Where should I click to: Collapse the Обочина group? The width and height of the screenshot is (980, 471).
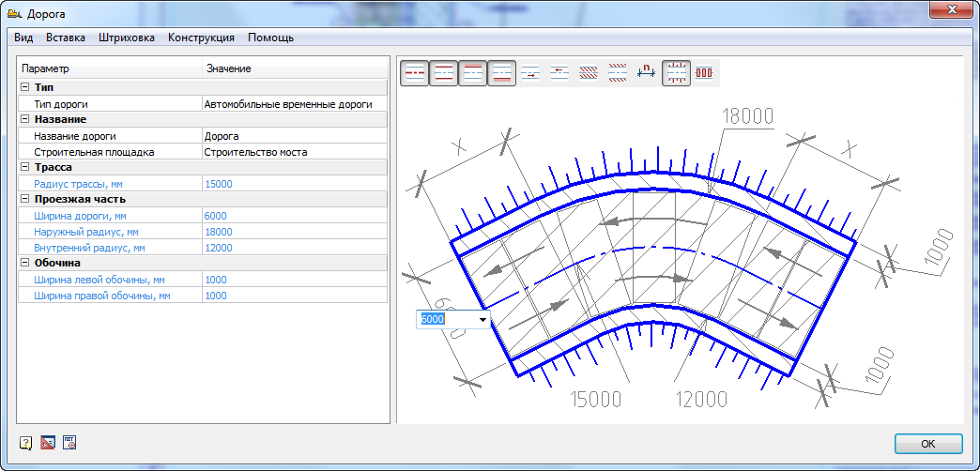25,263
